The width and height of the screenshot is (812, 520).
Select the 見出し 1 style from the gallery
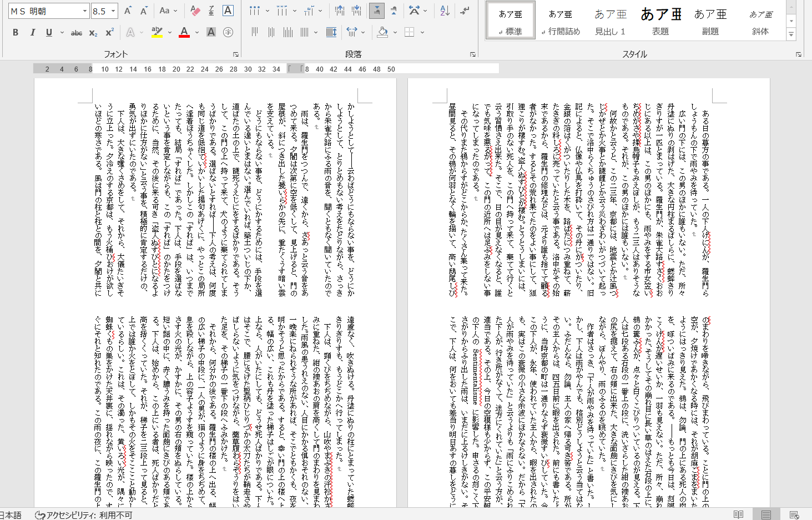point(609,21)
